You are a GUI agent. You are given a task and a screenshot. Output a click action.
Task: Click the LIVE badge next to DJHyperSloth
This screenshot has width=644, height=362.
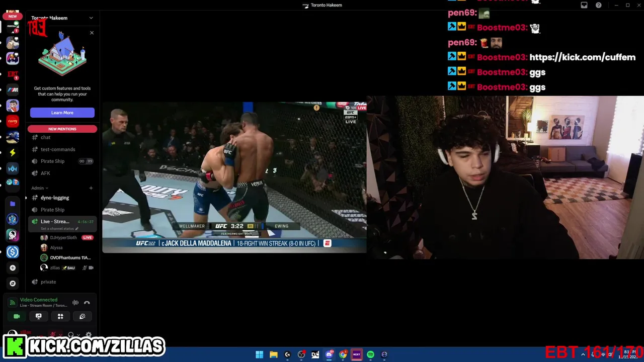point(88,238)
